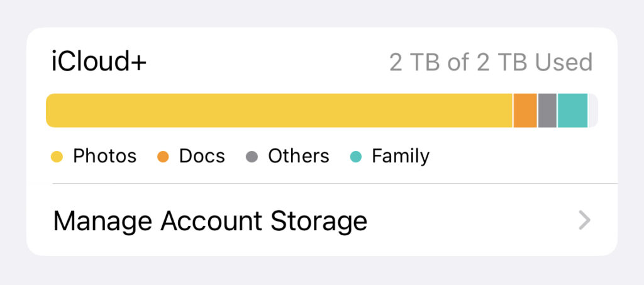Select the Family legend label
Image resolution: width=644 pixels, height=285 pixels.
401,156
